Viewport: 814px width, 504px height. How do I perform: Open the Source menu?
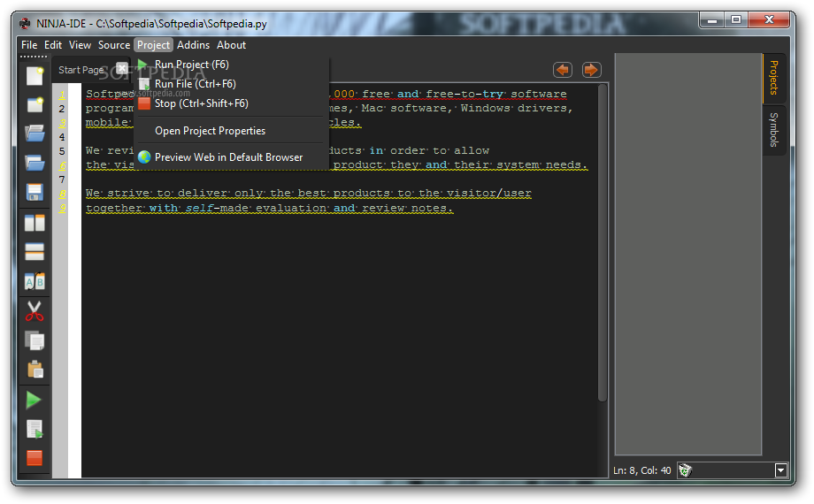pyautogui.click(x=114, y=45)
